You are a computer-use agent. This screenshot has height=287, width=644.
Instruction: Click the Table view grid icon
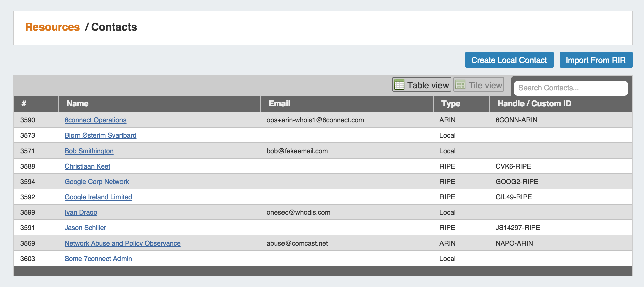[x=399, y=85]
